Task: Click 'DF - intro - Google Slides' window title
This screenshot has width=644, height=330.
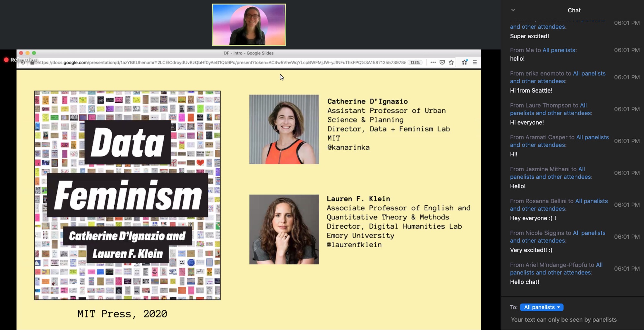Action: click(248, 53)
